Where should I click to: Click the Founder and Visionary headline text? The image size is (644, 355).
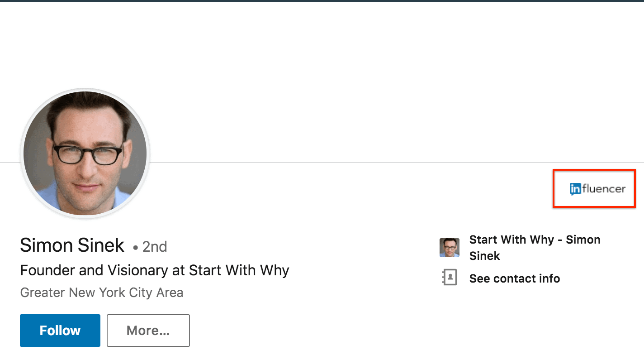point(155,271)
